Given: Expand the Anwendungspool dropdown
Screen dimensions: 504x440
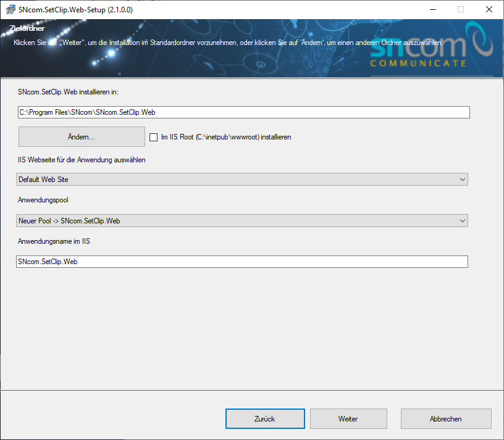Looking at the screenshot, I should tap(241, 221).
